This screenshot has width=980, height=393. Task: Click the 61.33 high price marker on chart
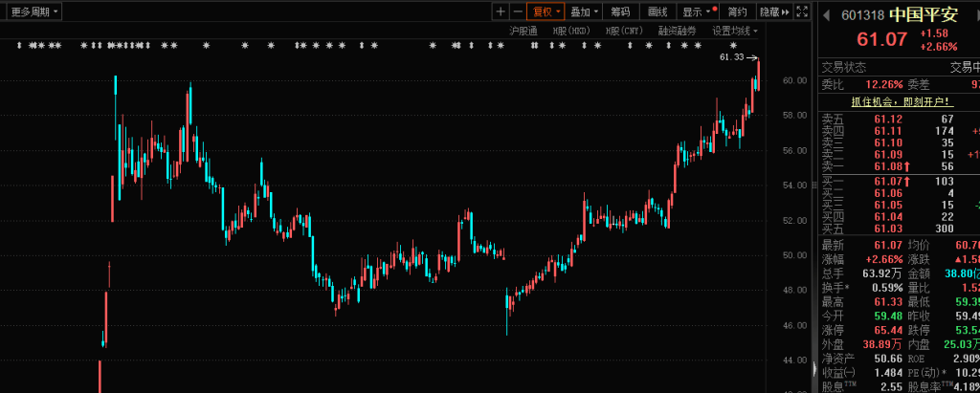(732, 56)
